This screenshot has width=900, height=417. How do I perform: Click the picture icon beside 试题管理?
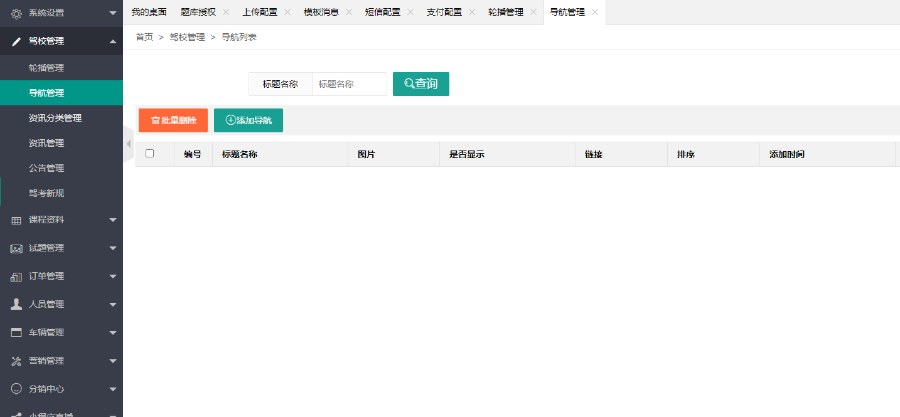pyautogui.click(x=17, y=248)
